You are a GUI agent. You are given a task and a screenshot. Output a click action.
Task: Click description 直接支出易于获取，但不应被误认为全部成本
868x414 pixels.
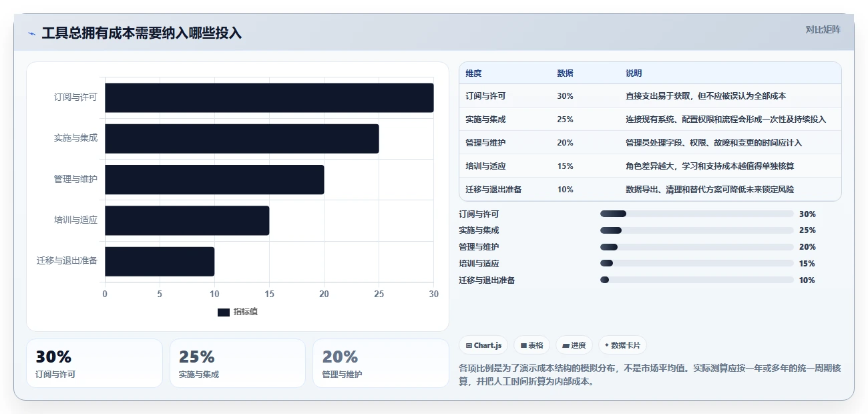(x=706, y=96)
